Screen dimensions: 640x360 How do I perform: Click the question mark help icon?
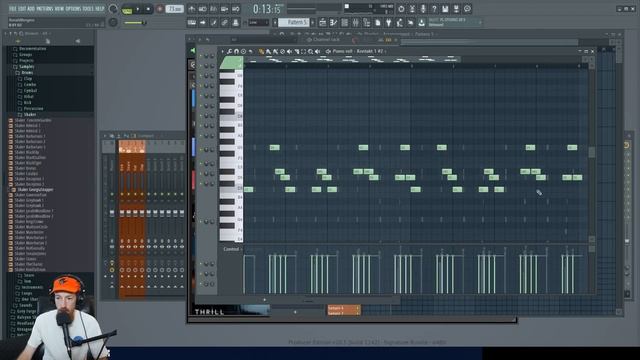[434, 9]
